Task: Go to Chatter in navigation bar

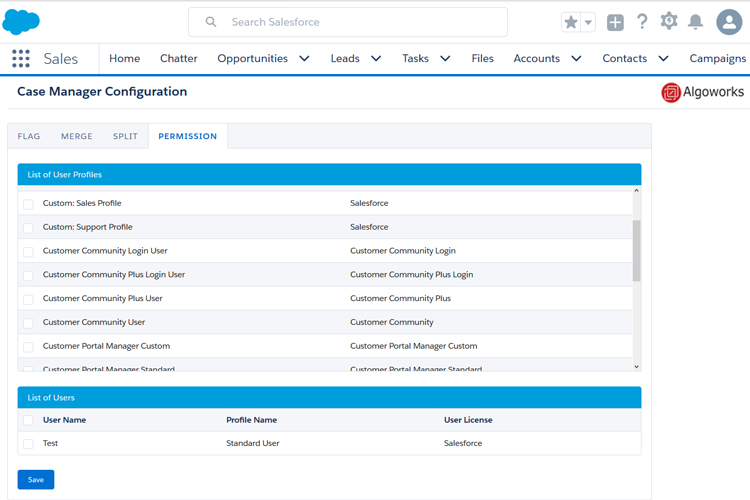Action: pos(179,59)
